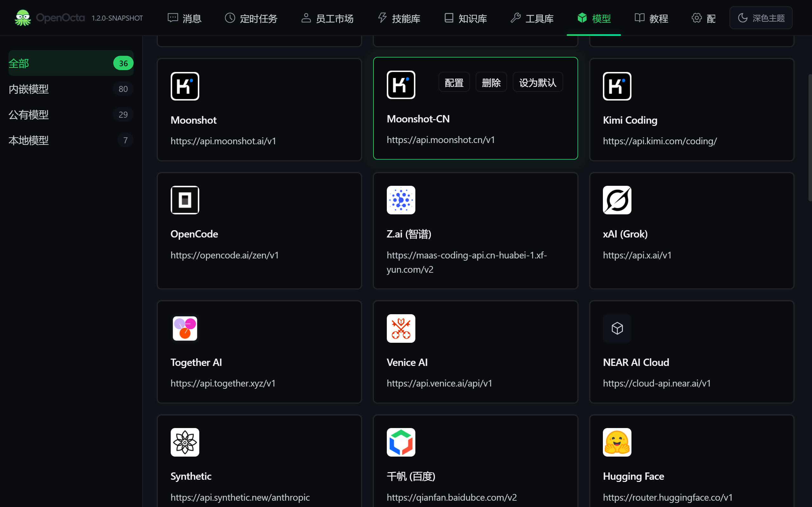Click the moon icon of the theme button
The width and height of the screenshot is (812, 507).
click(743, 18)
